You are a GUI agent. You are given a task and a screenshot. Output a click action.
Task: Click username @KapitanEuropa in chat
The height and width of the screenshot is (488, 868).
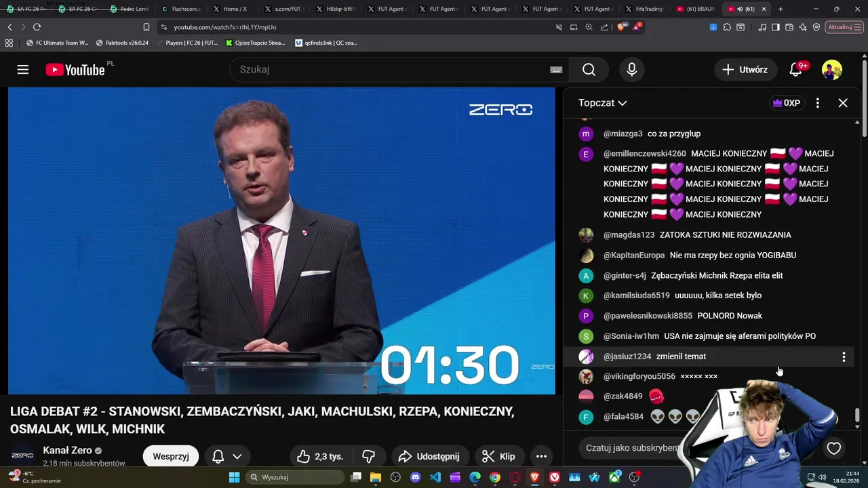634,256
